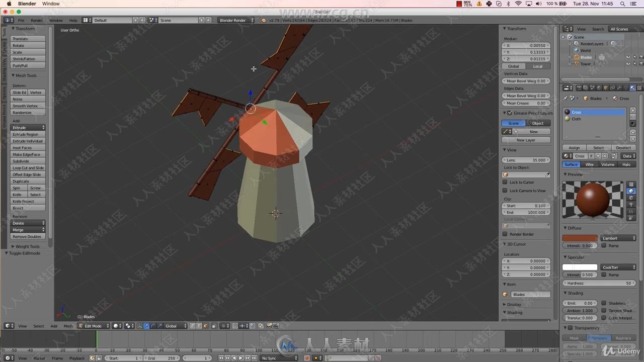
Task: Toggle the Diffuse Ramp checkbox
Action: pos(604,245)
